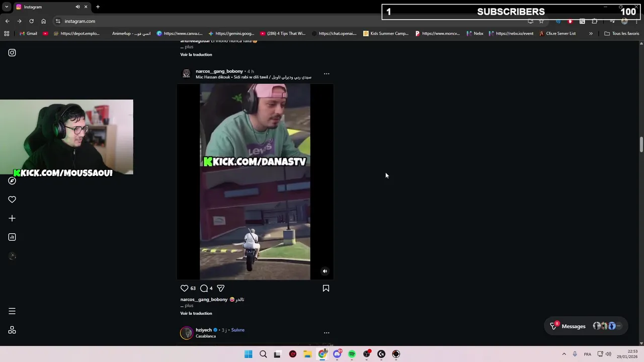The width and height of the screenshot is (644, 362).
Task: Show more bookmarks chevron
Action: tap(591, 34)
